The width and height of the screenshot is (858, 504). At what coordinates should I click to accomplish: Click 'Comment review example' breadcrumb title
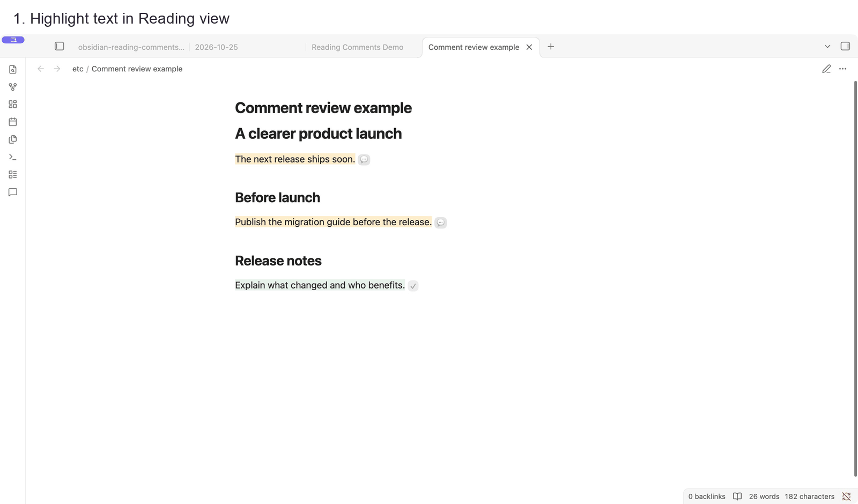[137, 69]
